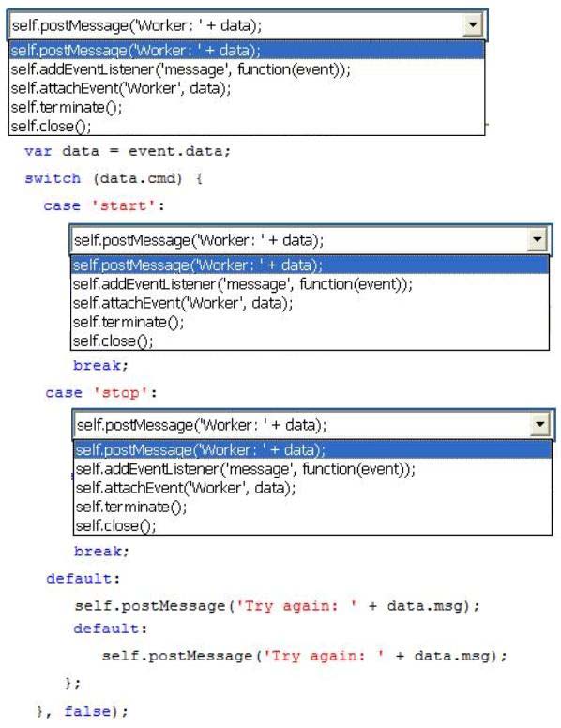Choose self.addEventListener in the 'stop' case list
Screen dimensions: 561x728
point(313,469)
